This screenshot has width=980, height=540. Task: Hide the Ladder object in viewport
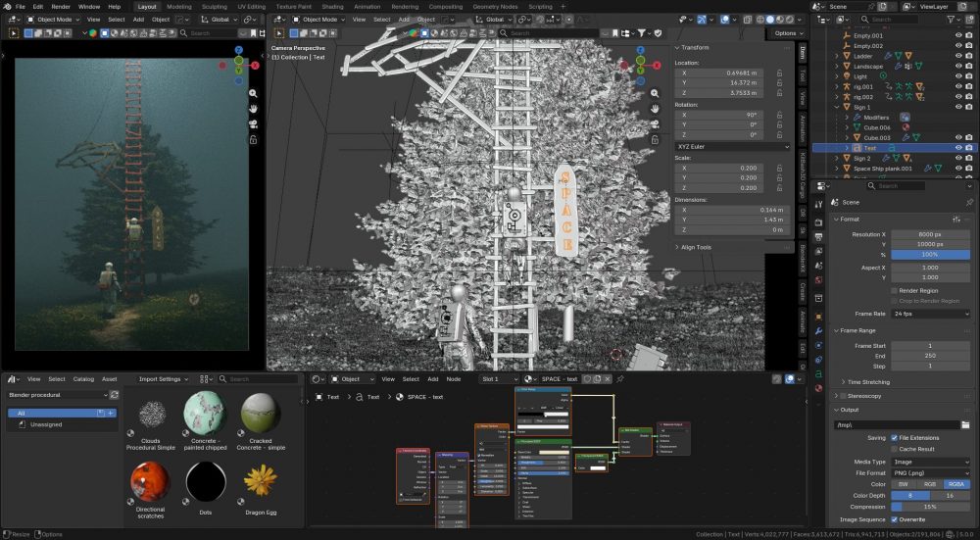[x=956, y=56]
